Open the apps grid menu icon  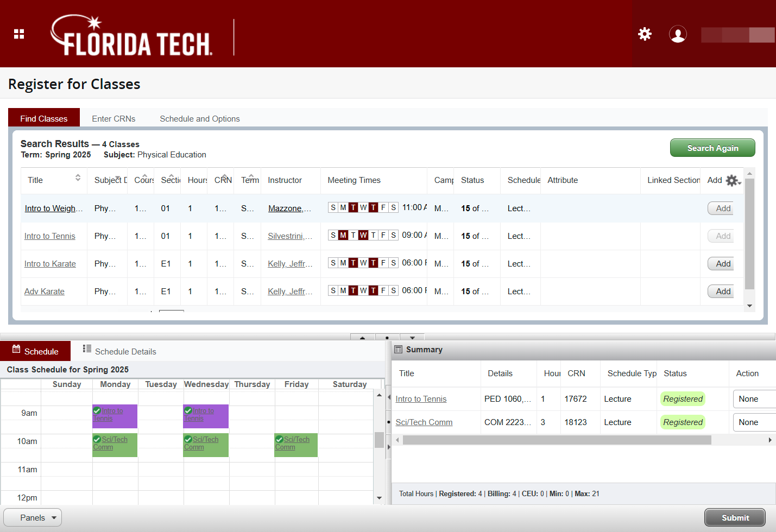click(19, 34)
